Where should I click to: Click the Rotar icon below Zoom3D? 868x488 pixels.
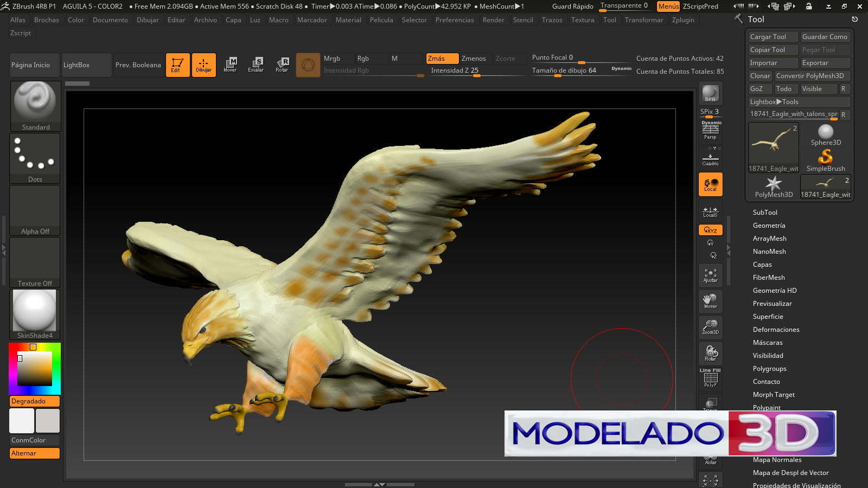[x=711, y=354]
